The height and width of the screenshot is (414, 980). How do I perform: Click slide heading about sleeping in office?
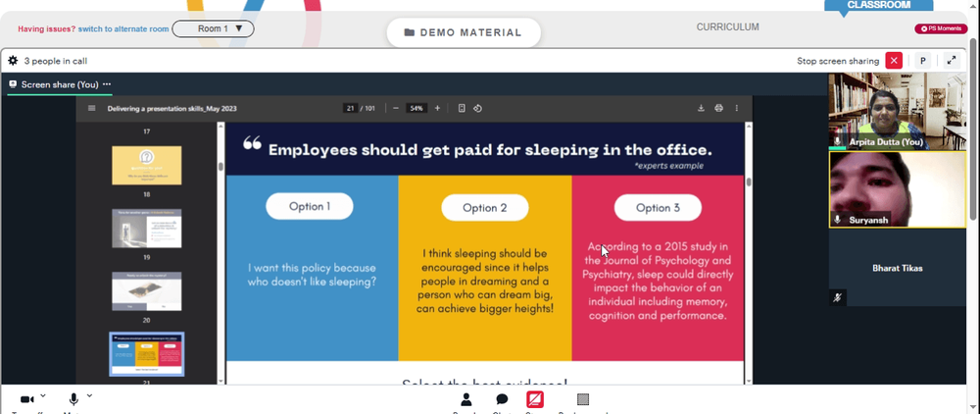(x=490, y=150)
